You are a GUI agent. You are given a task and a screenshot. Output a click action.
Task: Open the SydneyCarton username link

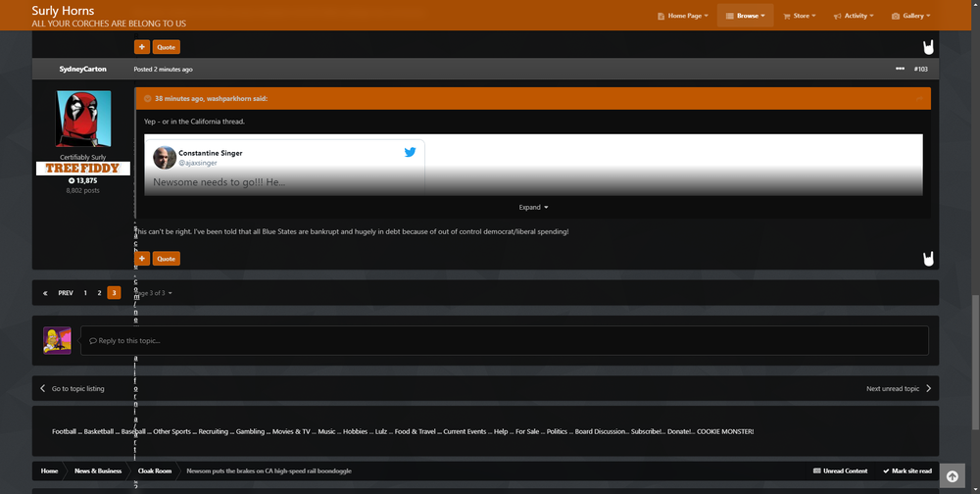82,69
